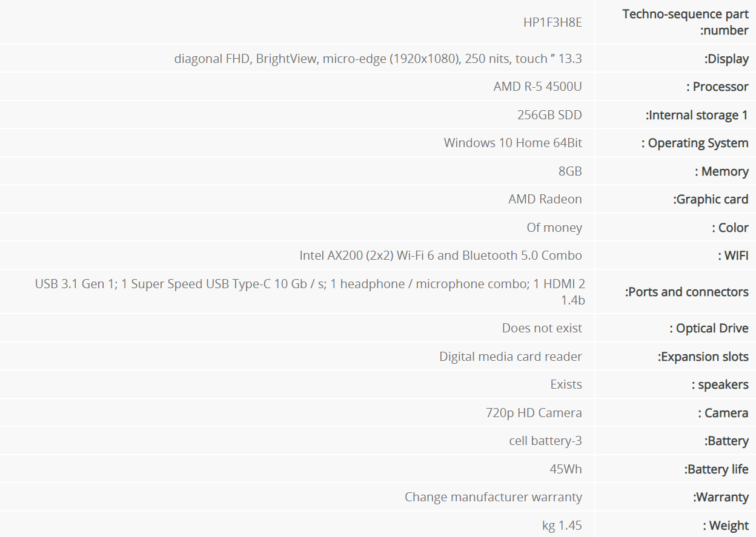Click the 256GB SDD storage value
This screenshot has width=756, height=537.
549,115
